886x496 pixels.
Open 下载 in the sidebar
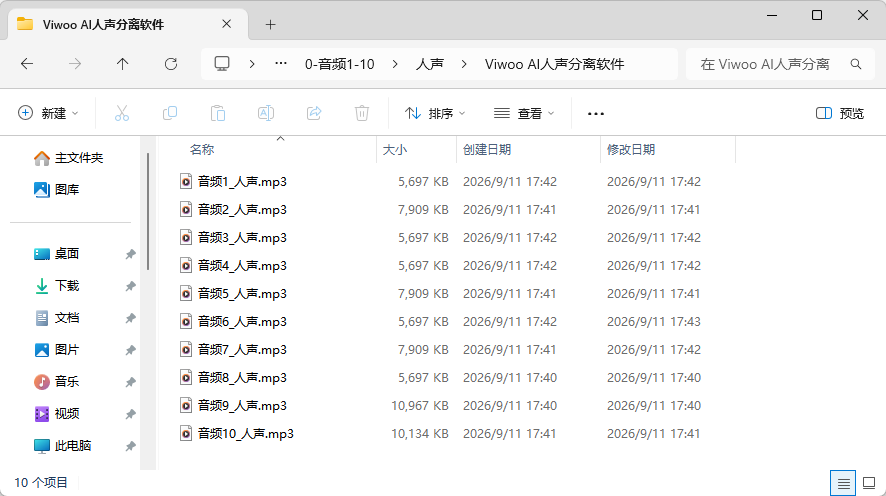[57, 286]
